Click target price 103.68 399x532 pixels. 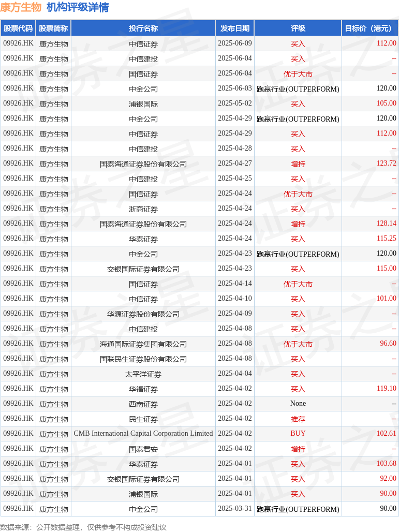(x=386, y=464)
